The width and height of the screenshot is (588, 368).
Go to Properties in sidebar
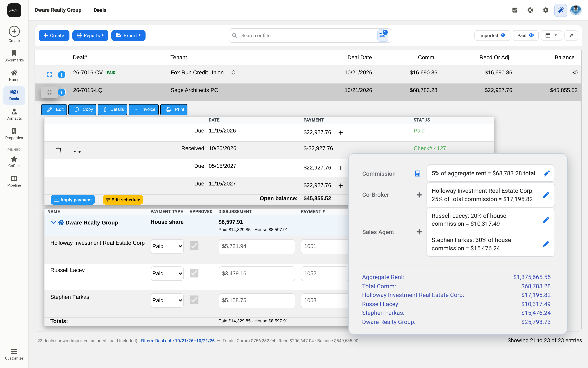14,134
